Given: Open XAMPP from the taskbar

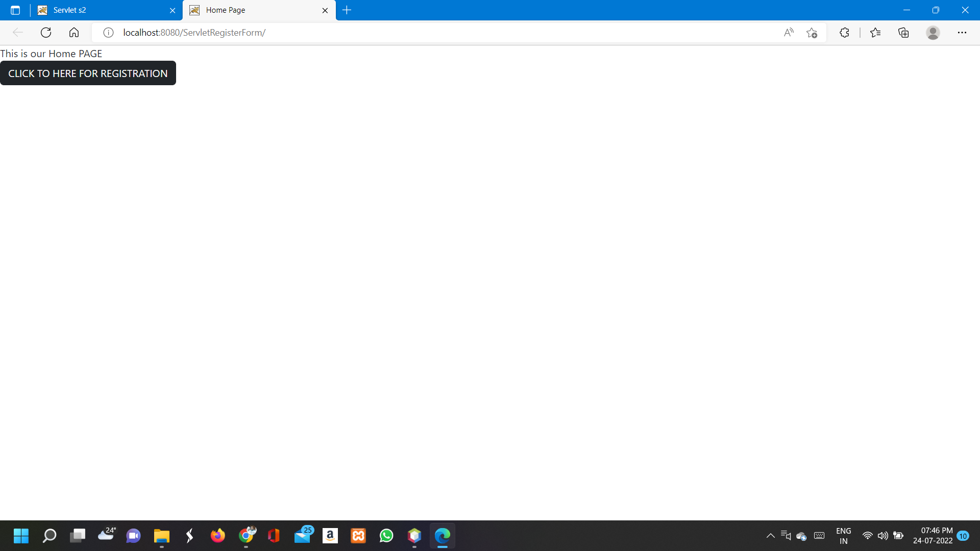Looking at the screenshot, I should 358,536.
